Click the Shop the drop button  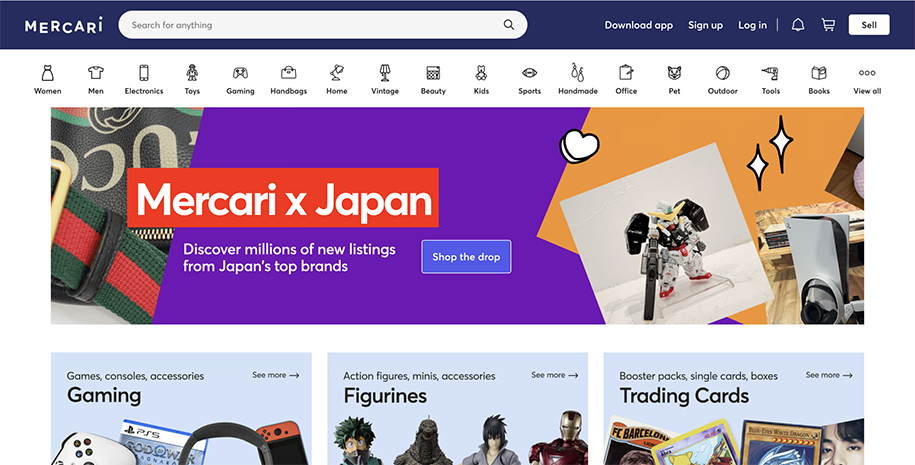[x=466, y=257]
